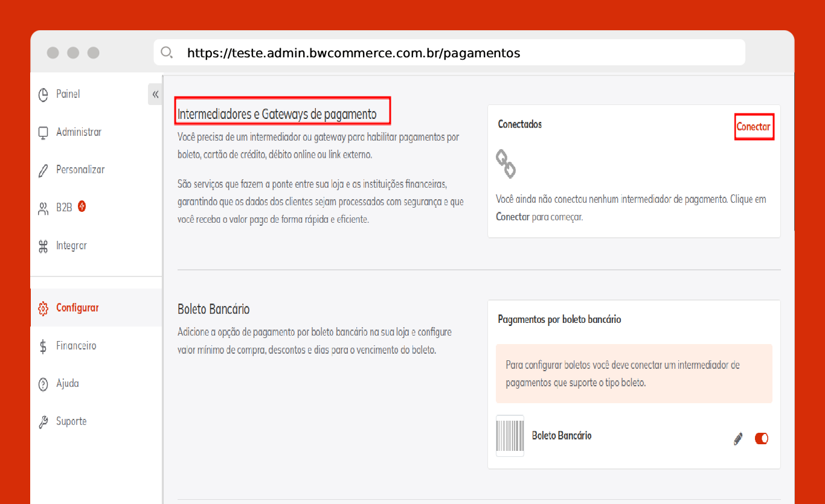Click the broken chain link icon

[x=506, y=164]
